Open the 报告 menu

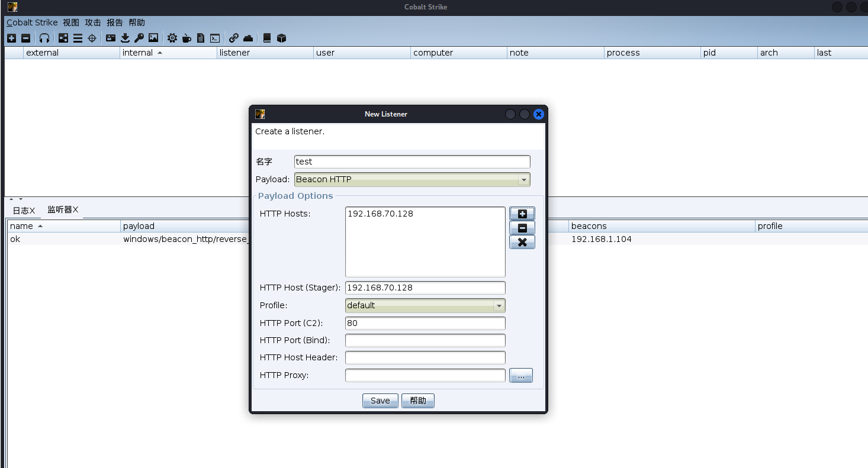tap(115, 22)
